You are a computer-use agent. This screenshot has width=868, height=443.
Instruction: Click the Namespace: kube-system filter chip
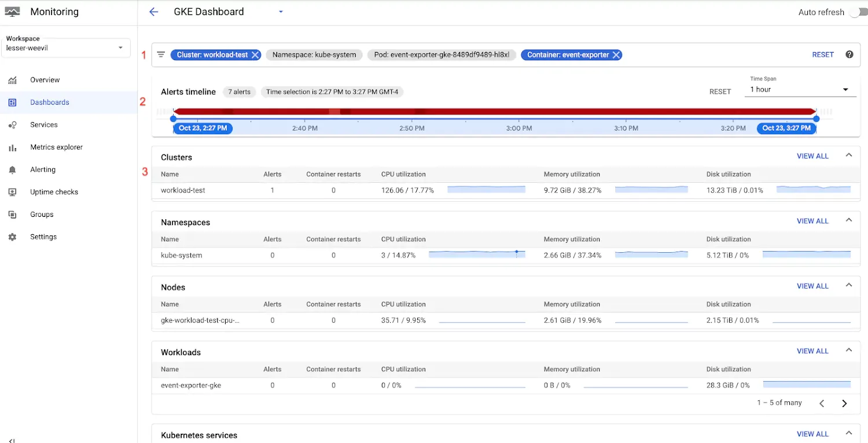314,55
